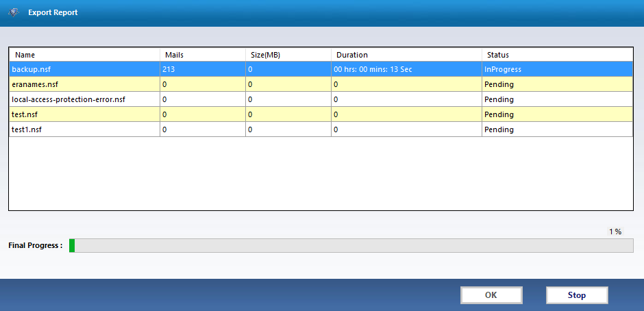Select the test1.nsf row
Screen dimensions: 644x311
(321, 129)
